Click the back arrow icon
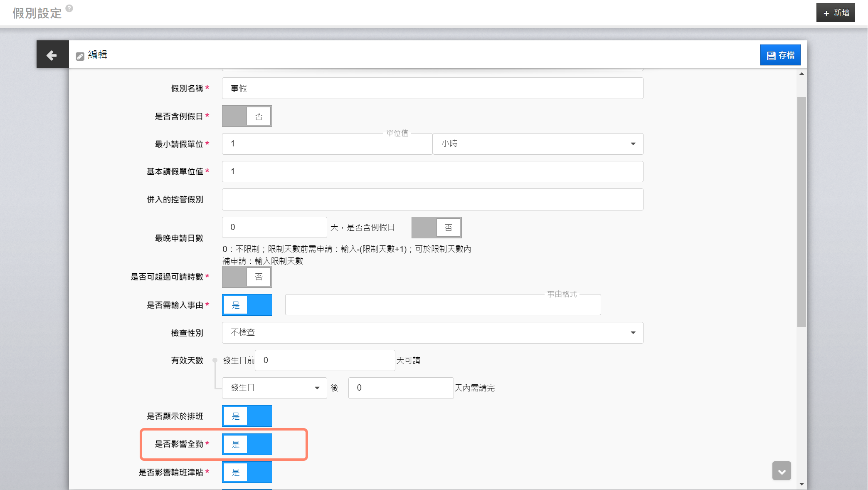The height and width of the screenshot is (490, 868). (52, 55)
